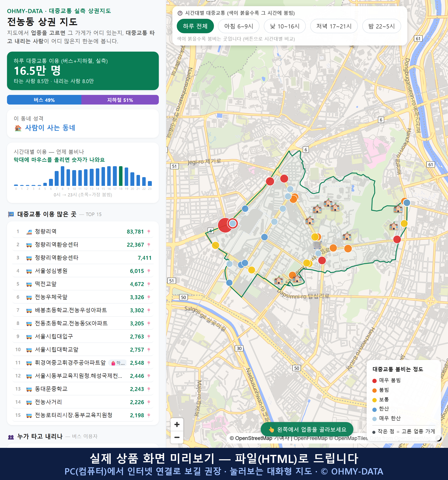This screenshot has width=448, height=480.
Task: Select the 서울성심병원 stop row
Action: 83,271
